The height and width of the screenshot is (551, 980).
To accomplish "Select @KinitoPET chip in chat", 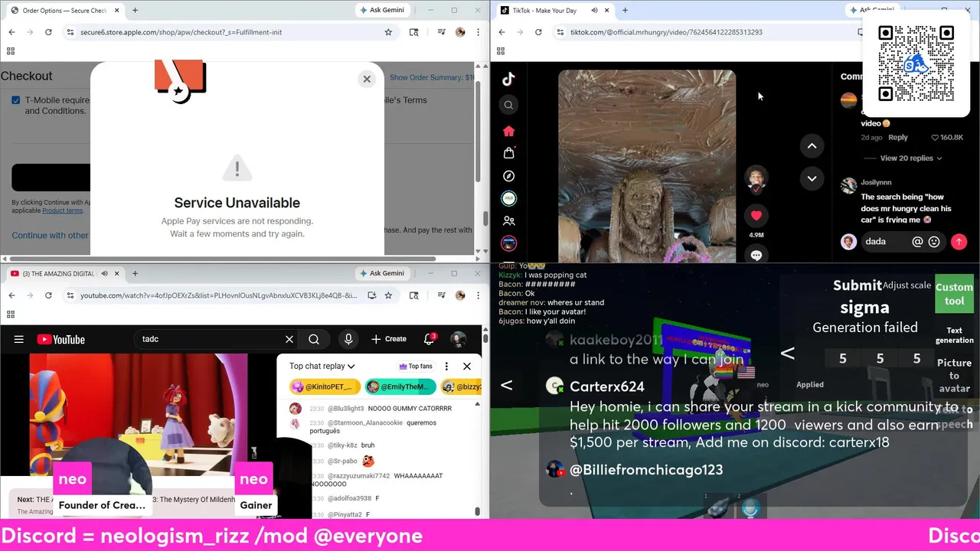I will click(x=325, y=386).
